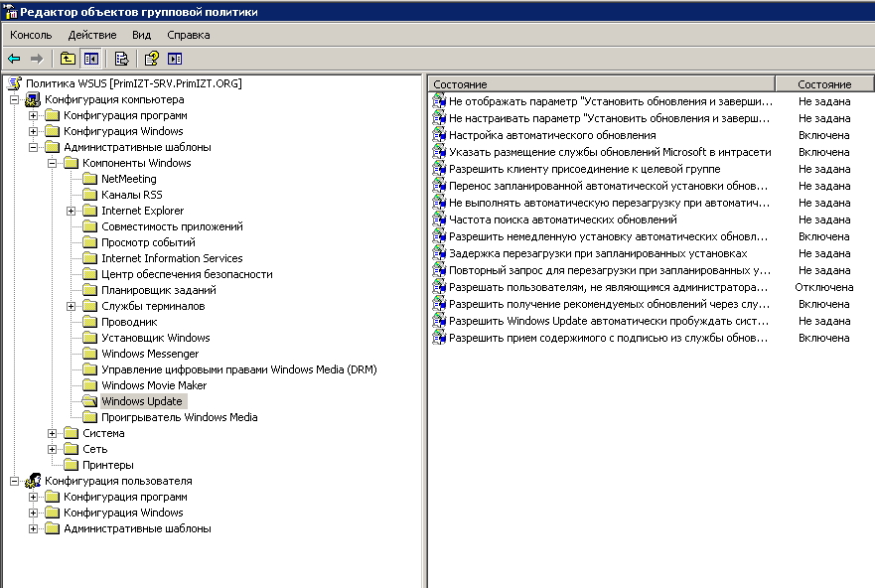This screenshot has width=875, height=588.
Task: Click the user configuration node icon
Action: click(x=33, y=481)
